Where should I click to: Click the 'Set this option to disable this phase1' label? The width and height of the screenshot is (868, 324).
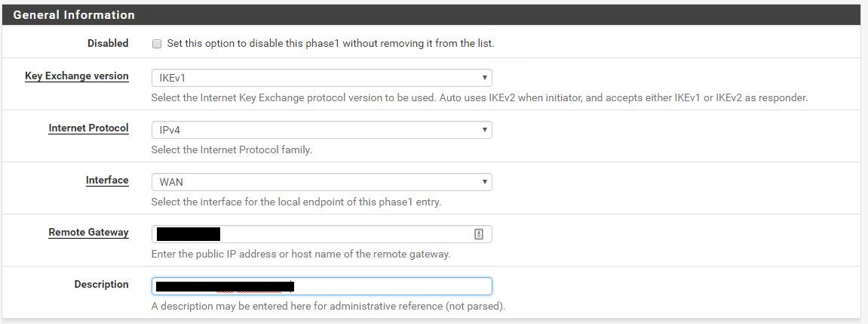(330, 43)
